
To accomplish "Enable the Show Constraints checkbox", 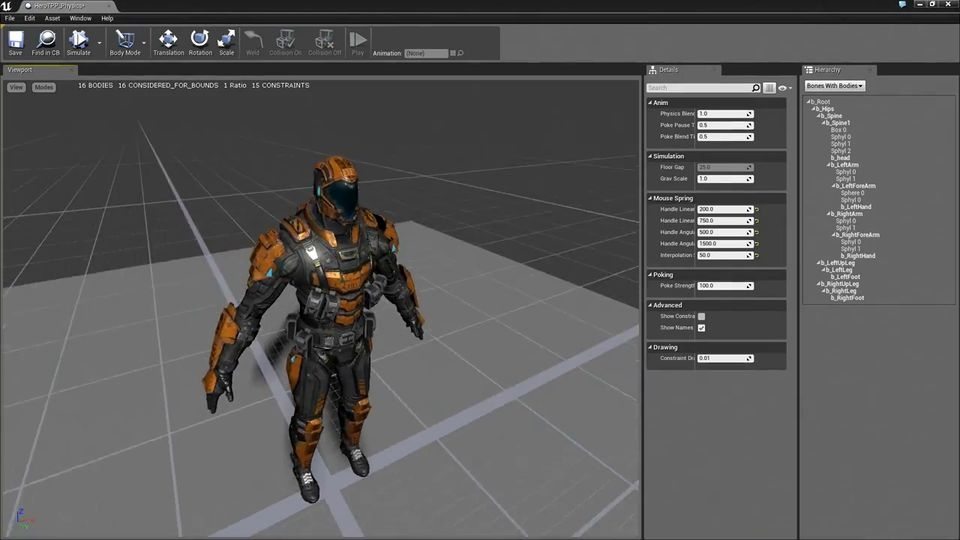I will click(x=701, y=316).
